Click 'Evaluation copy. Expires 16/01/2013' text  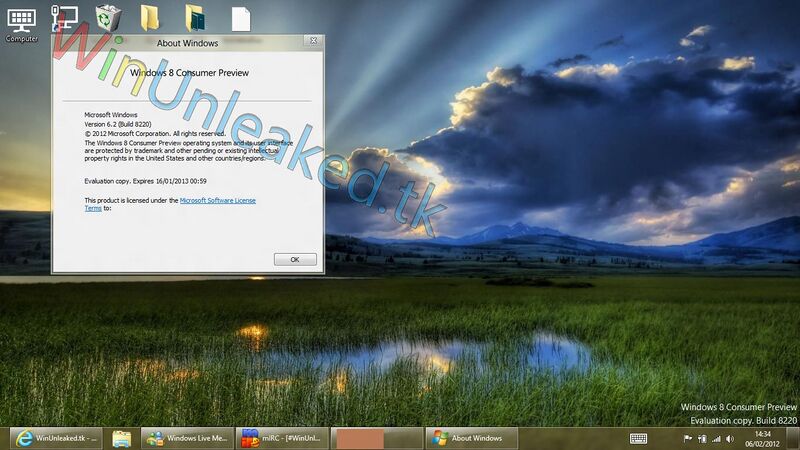tap(145, 181)
